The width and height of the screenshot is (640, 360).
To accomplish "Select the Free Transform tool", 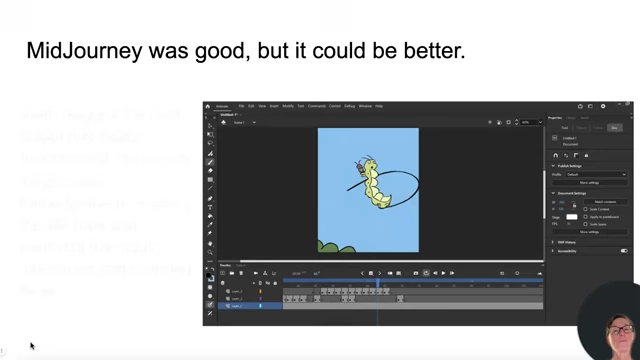I will click(x=210, y=134).
